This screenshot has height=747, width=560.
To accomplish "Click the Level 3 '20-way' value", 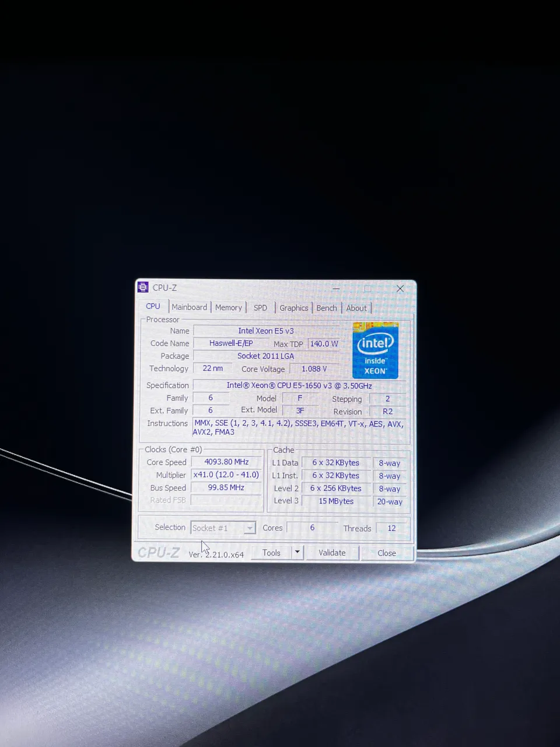I will [x=390, y=502].
